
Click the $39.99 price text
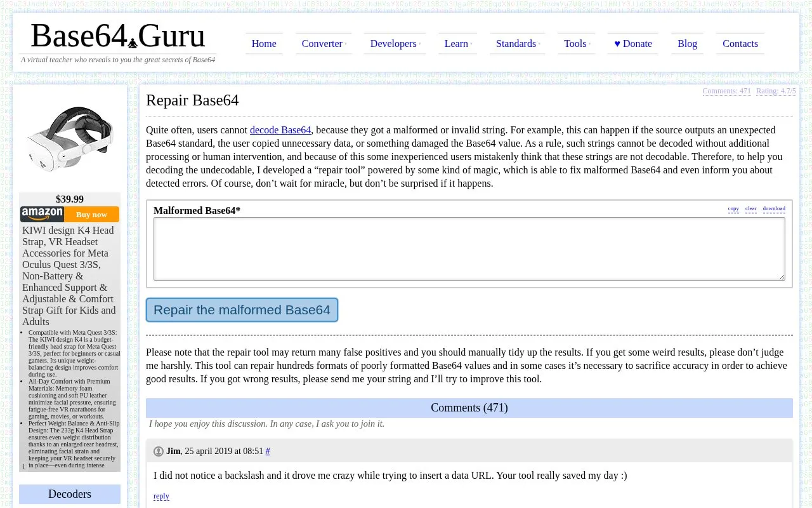[x=70, y=199]
